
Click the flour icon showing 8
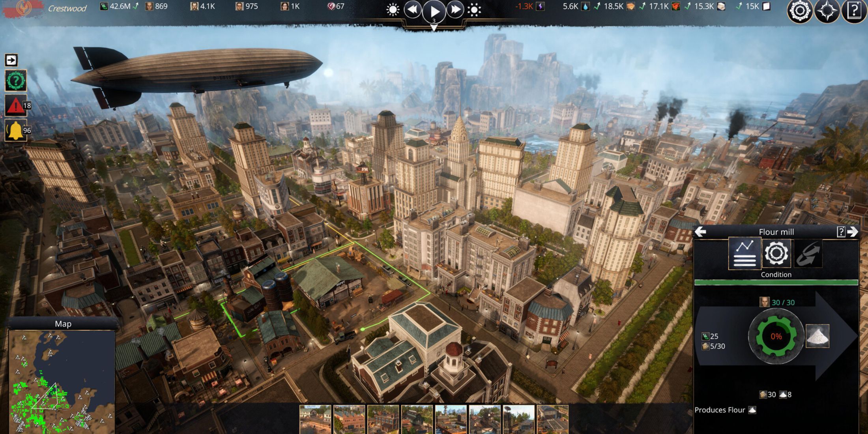pos(783,395)
